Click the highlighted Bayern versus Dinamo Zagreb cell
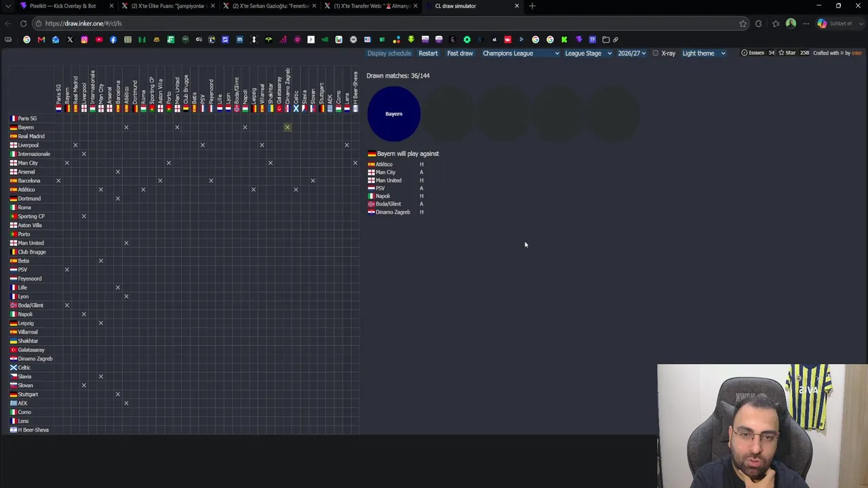The height and width of the screenshot is (488, 868). pos(288,127)
